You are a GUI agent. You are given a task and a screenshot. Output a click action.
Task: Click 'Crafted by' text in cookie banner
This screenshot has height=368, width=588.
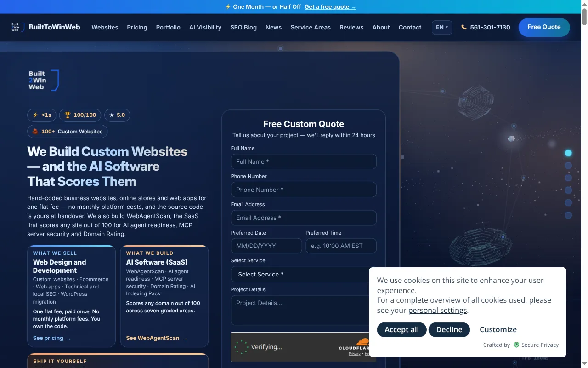click(x=496, y=345)
